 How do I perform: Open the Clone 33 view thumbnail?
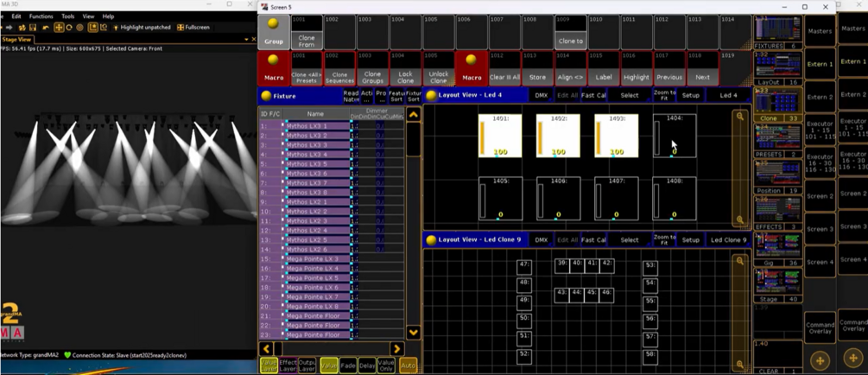778,105
